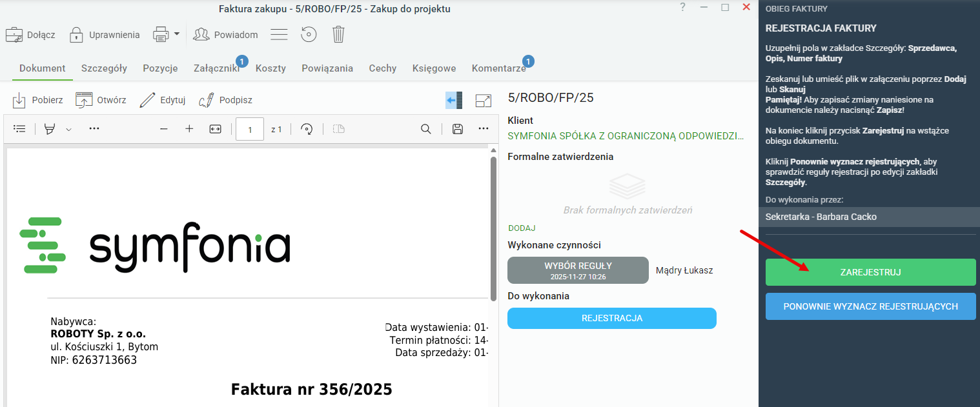This screenshot has height=407, width=980.
Task: Click DODAJ under formal approvals
Action: (522, 228)
